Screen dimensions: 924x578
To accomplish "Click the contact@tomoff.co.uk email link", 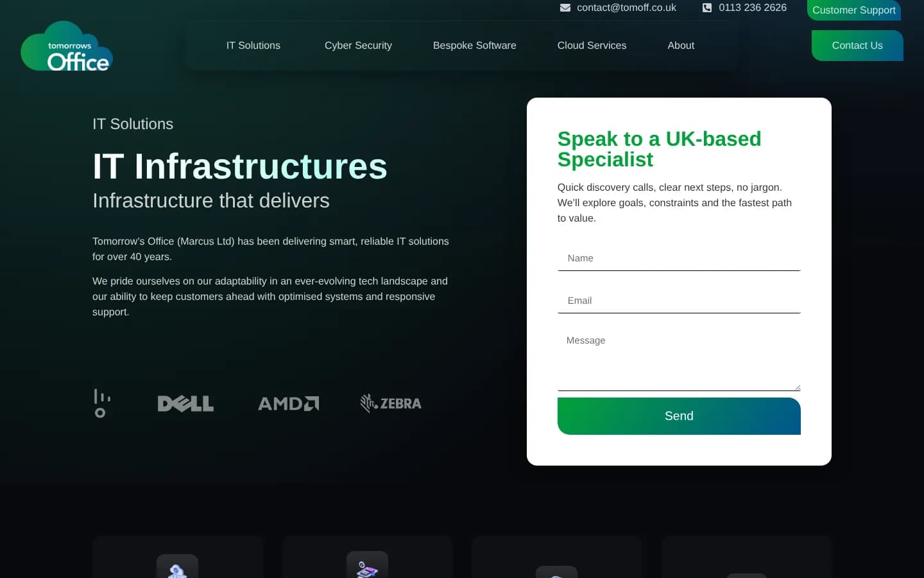I will click(x=626, y=8).
